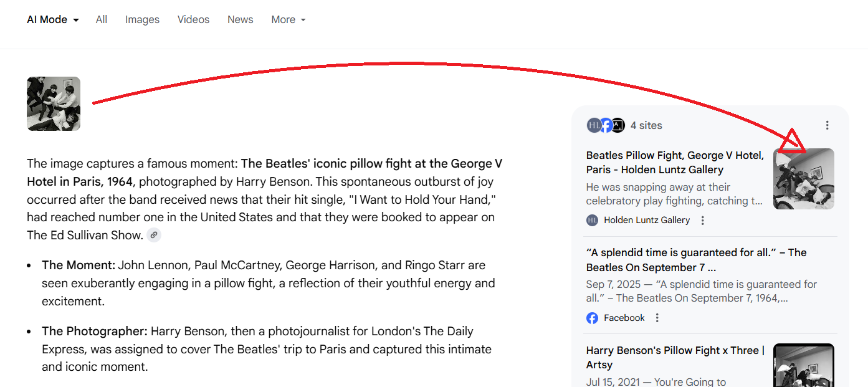Click the 4 sites label
Viewport: 868px width, 387px height.
pyautogui.click(x=646, y=125)
